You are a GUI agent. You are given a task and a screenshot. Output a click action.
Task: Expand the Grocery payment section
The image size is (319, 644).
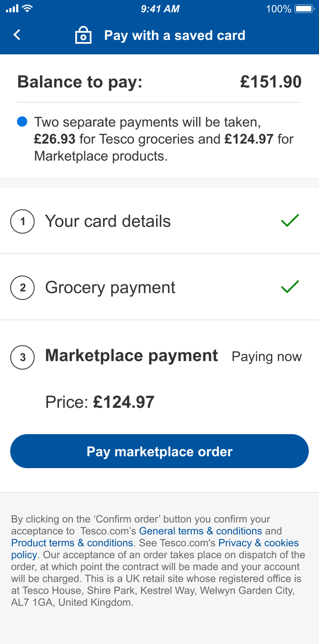[110, 288]
